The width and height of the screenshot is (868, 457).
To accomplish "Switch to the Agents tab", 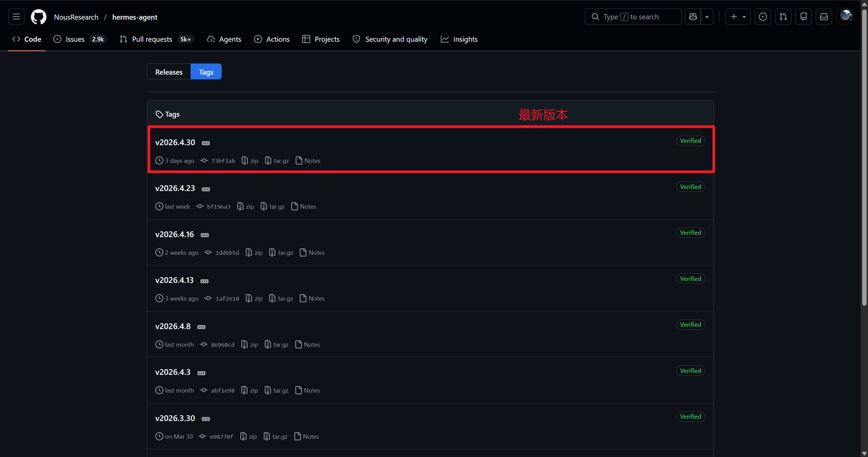I will pyautogui.click(x=224, y=39).
